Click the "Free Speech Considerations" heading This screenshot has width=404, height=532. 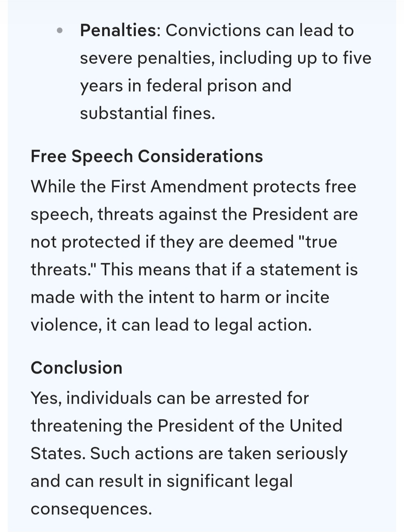(147, 156)
